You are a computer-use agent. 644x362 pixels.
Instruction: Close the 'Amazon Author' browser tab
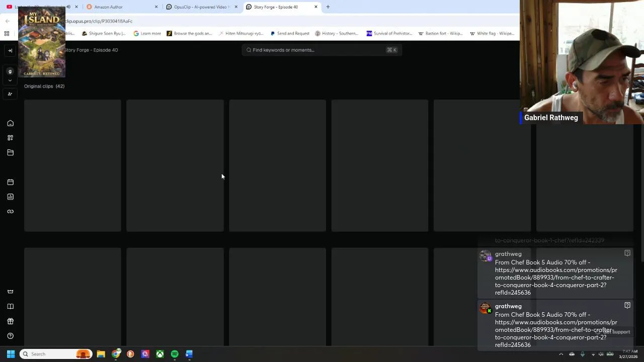pos(156,7)
